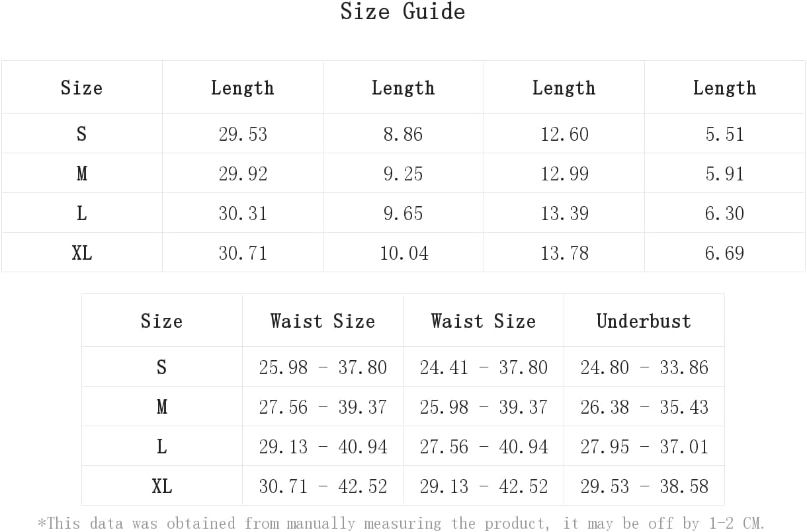Select the 12.60 length value
Screen dimensions: 807x532
coord(564,134)
